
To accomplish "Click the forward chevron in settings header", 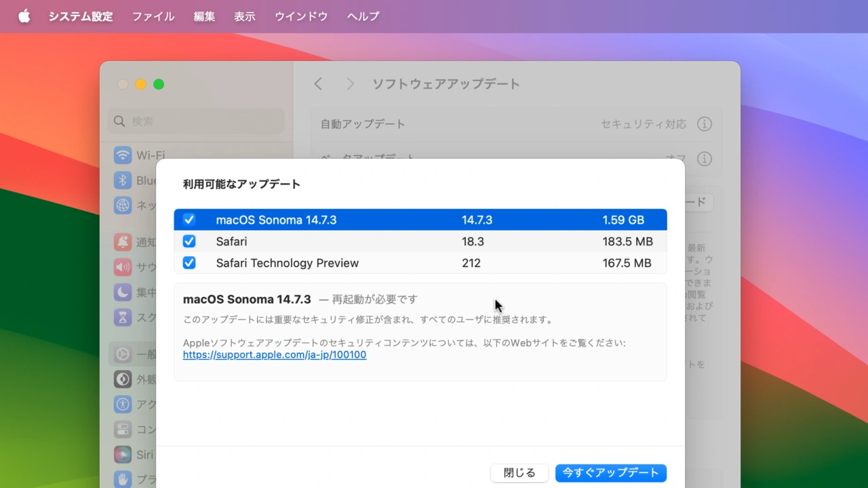I will pos(350,84).
